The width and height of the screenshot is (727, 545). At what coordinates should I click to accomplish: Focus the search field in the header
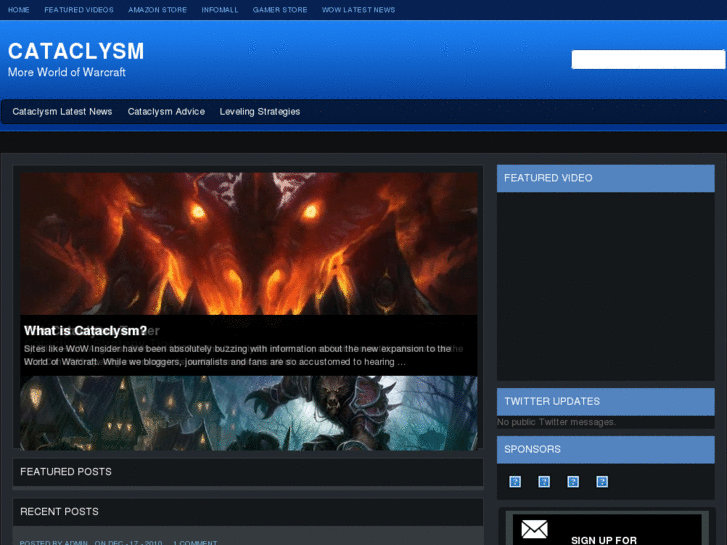(648, 59)
